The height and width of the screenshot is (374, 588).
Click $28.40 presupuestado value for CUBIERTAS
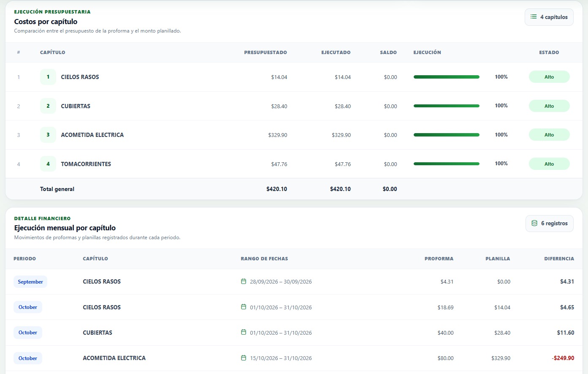coord(279,106)
